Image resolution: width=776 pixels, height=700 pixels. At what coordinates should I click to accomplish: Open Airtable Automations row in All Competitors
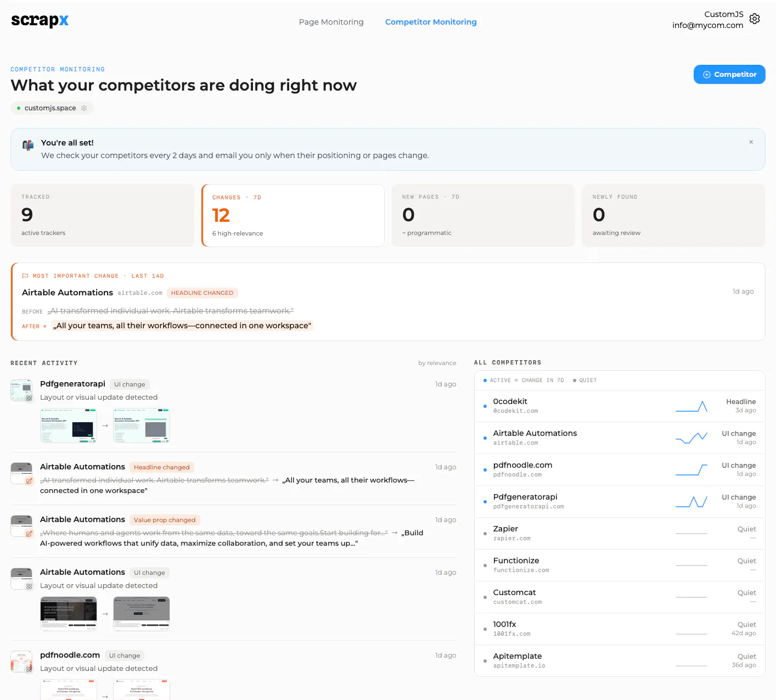pos(620,438)
